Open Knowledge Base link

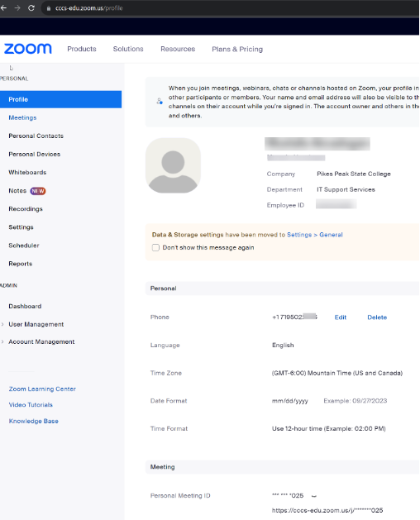coord(34,421)
